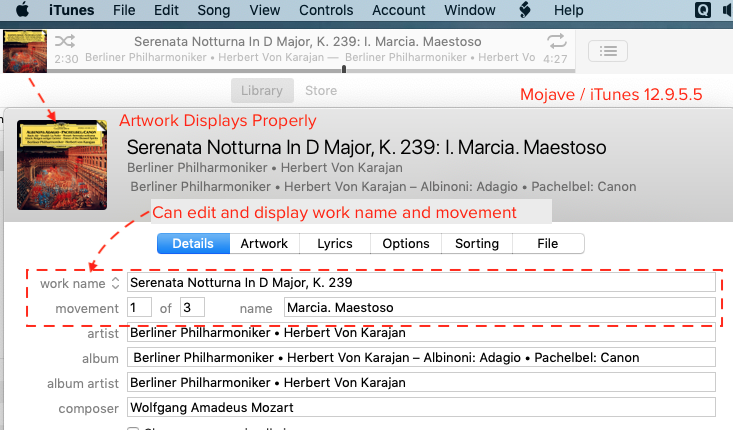Click the movement number field
Image resolution: width=733 pixels, height=430 pixels.
point(139,308)
